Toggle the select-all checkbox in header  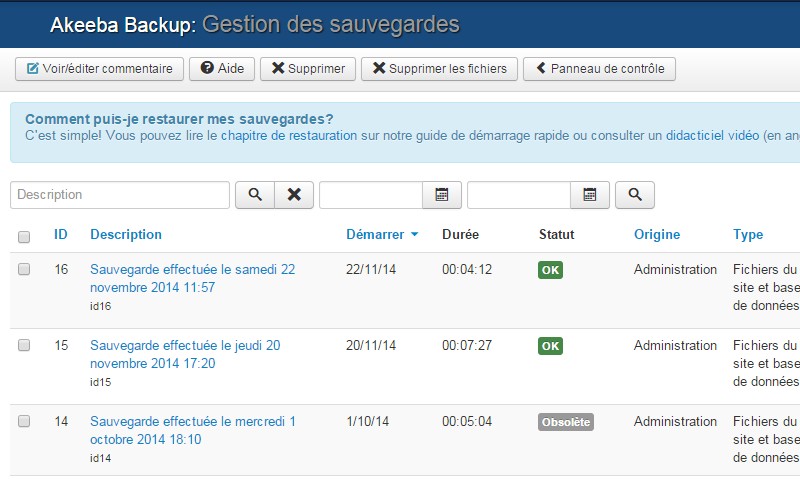24,237
